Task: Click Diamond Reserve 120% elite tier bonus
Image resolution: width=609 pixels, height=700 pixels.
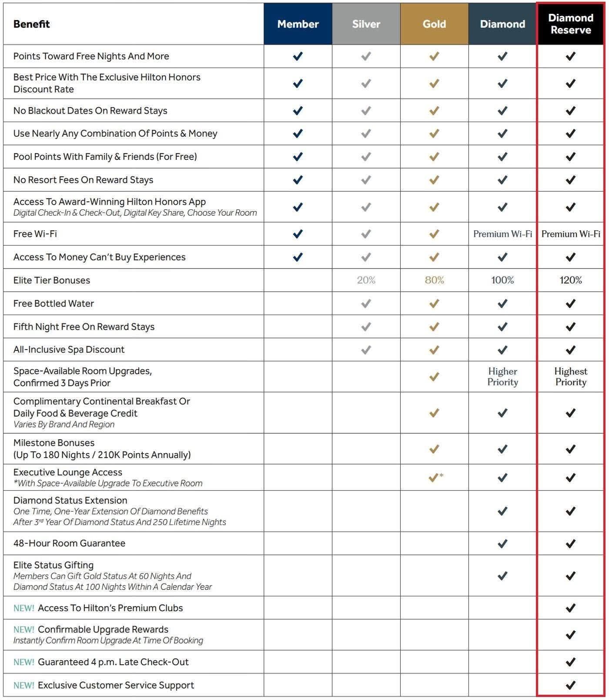Action: [x=570, y=280]
